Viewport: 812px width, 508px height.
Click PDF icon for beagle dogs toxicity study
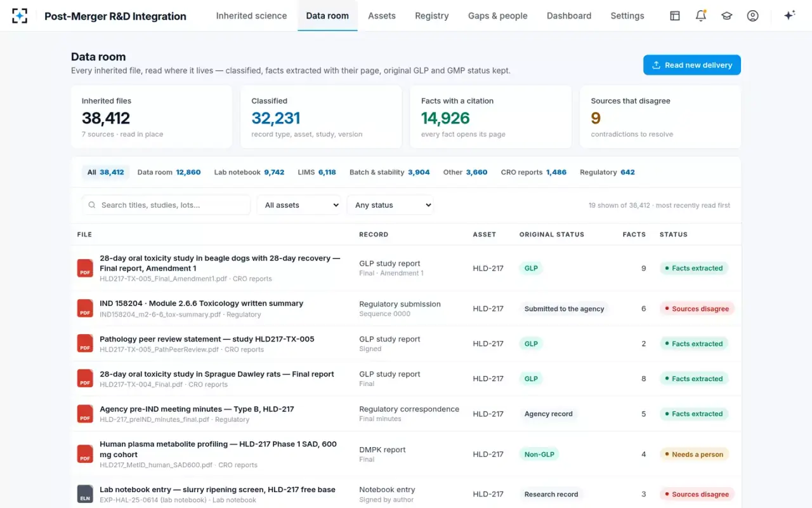(85, 268)
